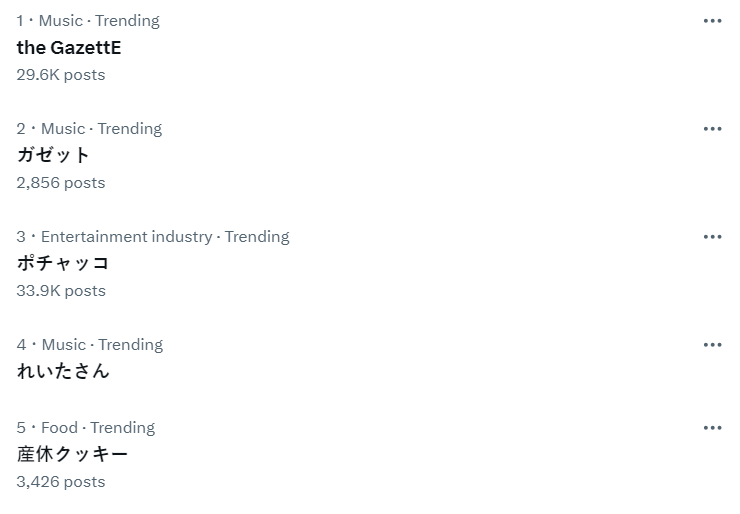740x514 pixels.
Task: Open more options for れいたさん trend
Action: (712, 345)
